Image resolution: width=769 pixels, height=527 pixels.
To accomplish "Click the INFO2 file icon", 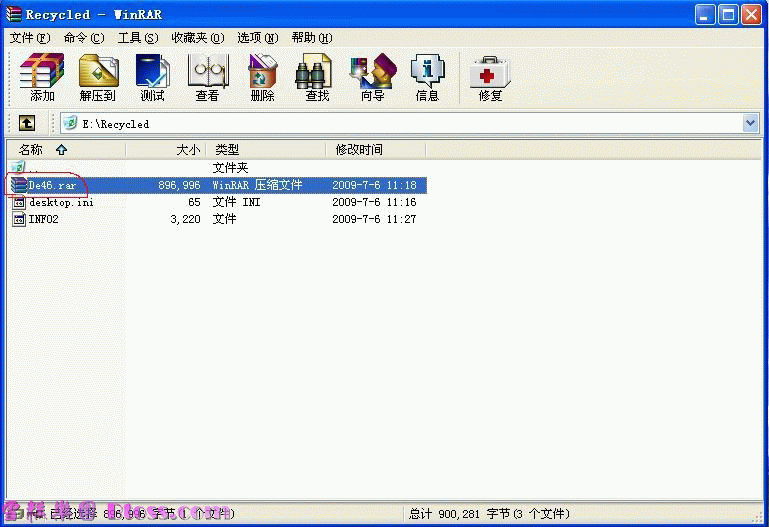I will tap(19, 219).
